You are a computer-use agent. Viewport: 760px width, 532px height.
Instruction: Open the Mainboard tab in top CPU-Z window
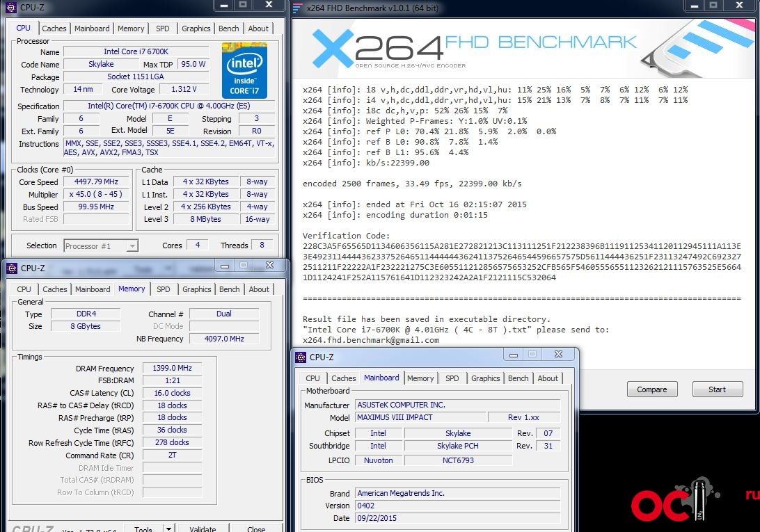coord(92,29)
